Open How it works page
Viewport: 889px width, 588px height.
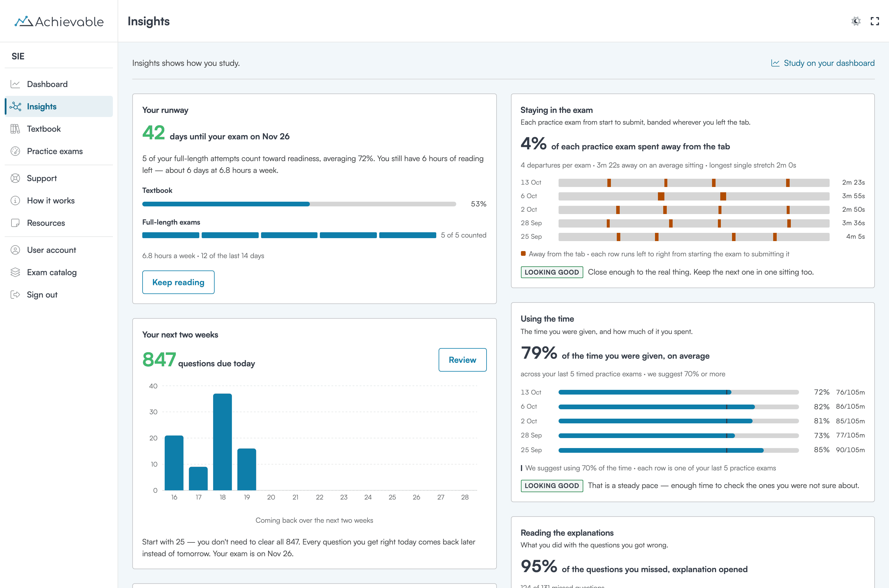[59, 201]
